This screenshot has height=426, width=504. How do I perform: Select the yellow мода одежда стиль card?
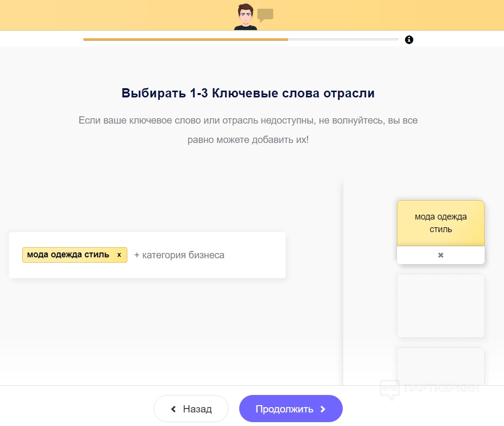coord(441,223)
